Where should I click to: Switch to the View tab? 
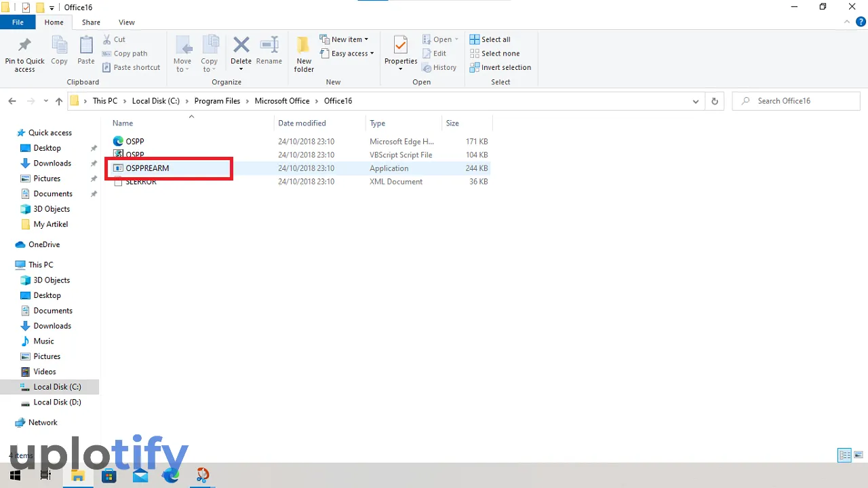click(127, 22)
